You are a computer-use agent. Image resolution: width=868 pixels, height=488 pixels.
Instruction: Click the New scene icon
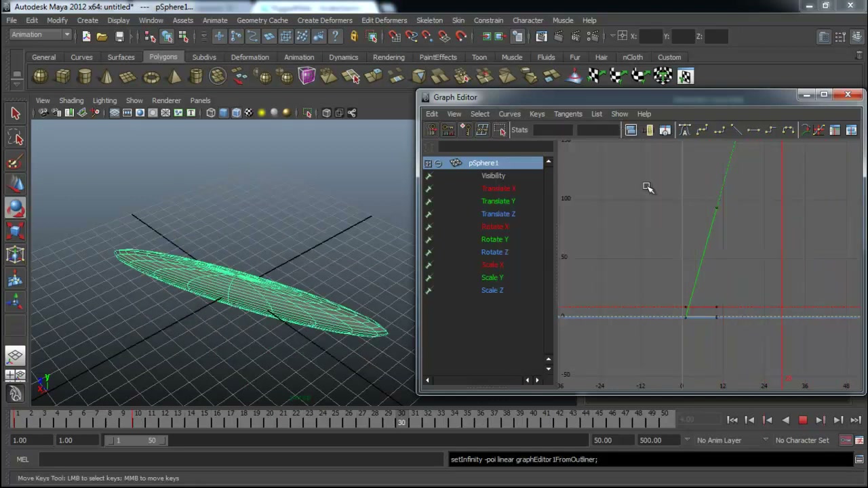86,36
